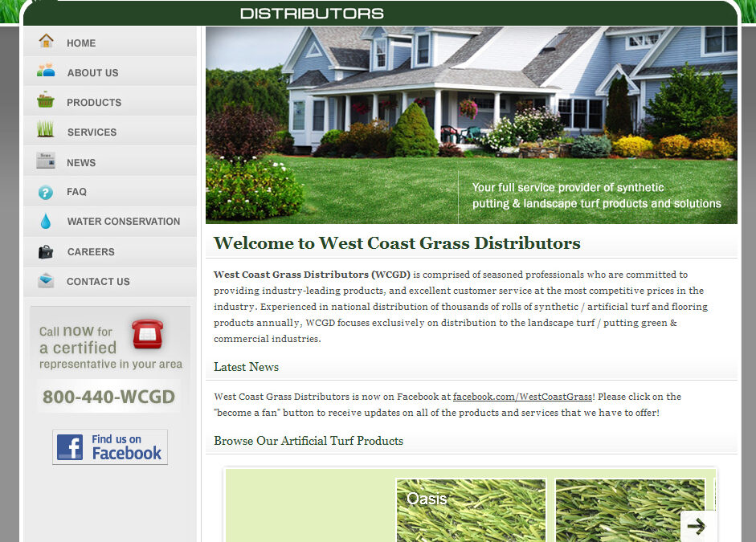Select the SERVICES menu item

[x=110, y=131]
